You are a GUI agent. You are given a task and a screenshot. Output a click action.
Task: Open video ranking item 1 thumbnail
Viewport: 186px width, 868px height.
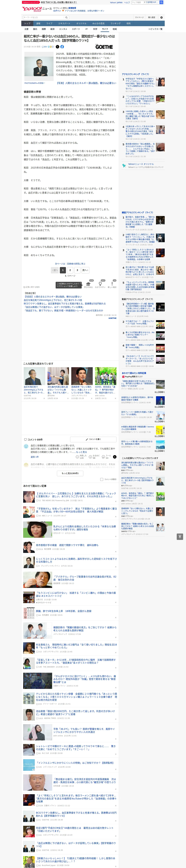click(160, 307)
